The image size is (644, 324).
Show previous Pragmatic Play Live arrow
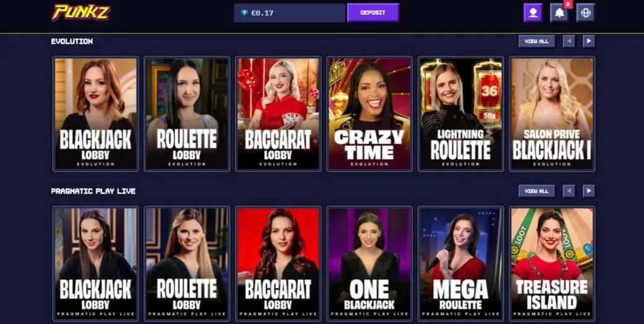pyautogui.click(x=569, y=191)
